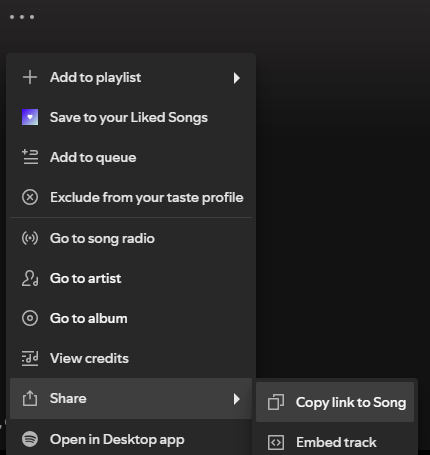Viewport: 430px width, 455px height.
Task: Select the Share menu entry
Action: [x=131, y=398]
